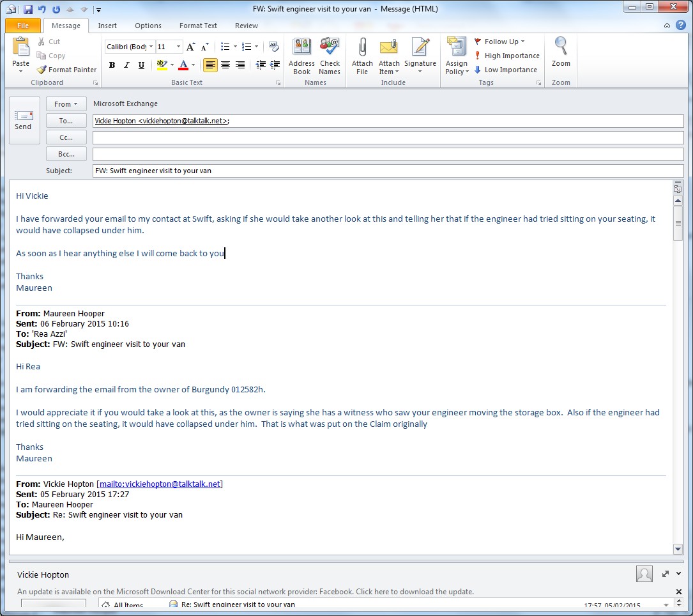The width and height of the screenshot is (693, 616).
Task: Click into the Subject field
Action: click(388, 171)
